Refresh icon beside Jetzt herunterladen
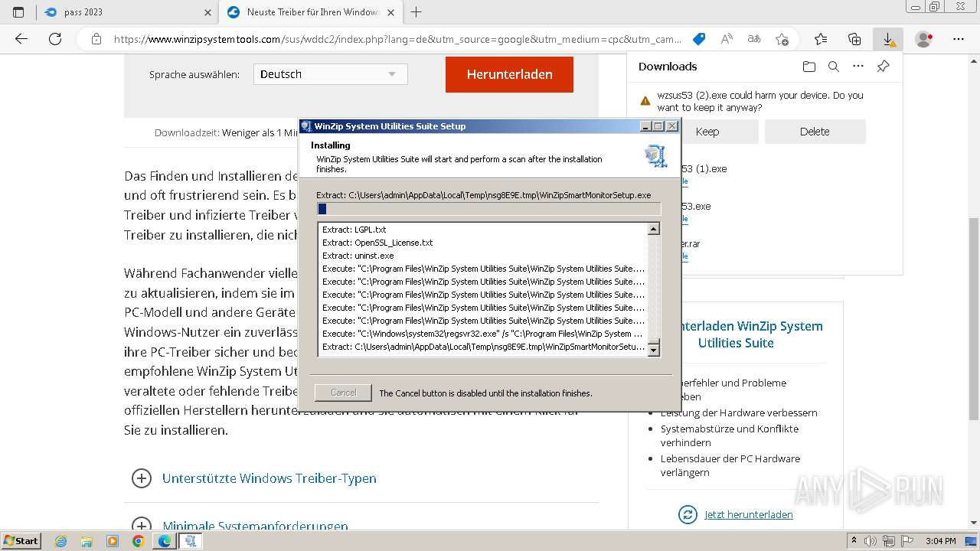 688,514
